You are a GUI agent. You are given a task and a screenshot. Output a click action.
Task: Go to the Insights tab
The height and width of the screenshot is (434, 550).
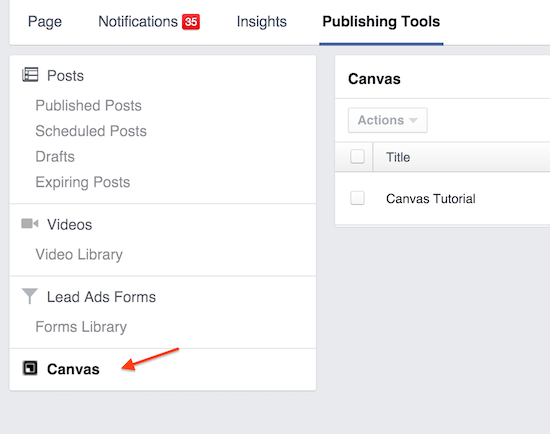[262, 22]
